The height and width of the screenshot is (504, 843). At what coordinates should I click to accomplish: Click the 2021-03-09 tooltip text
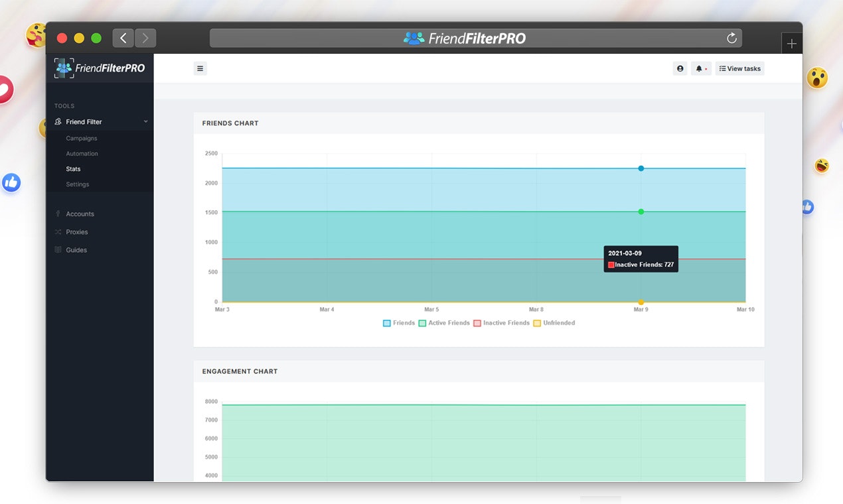click(x=625, y=253)
